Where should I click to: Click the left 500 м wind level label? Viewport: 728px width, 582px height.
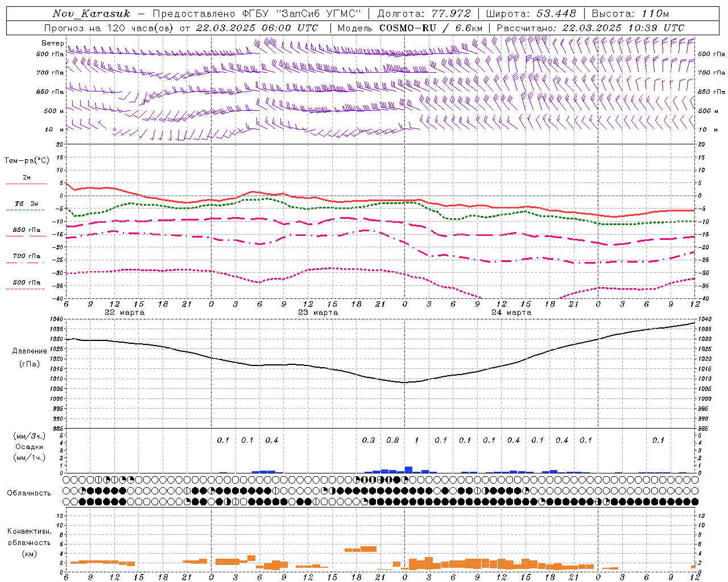54,111
